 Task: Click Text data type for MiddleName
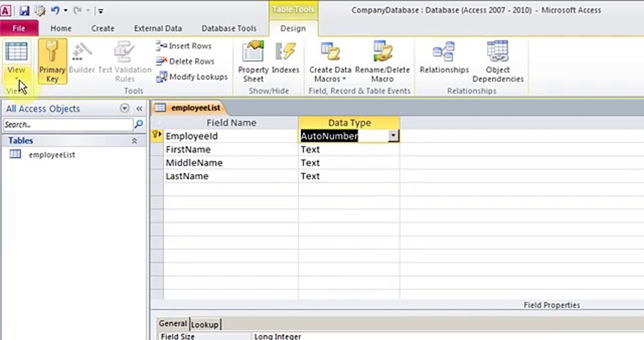point(349,163)
